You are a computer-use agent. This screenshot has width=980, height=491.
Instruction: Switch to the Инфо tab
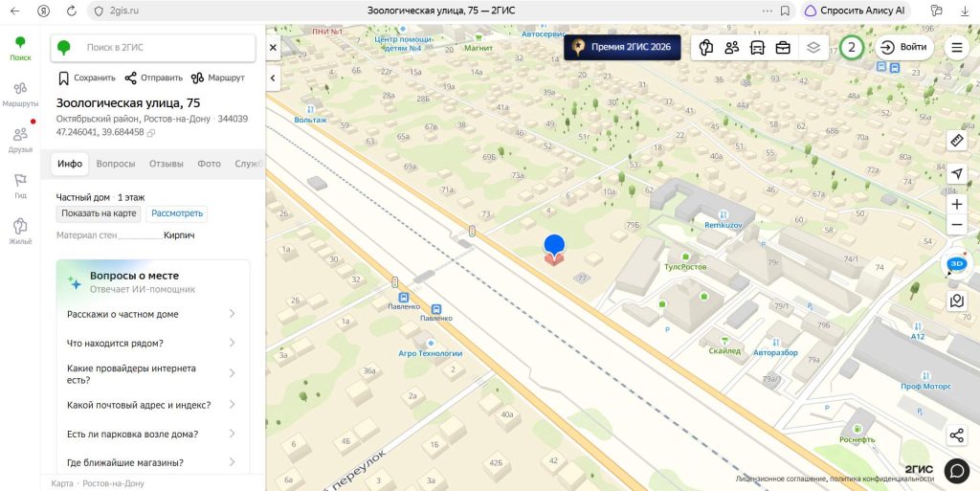70,164
